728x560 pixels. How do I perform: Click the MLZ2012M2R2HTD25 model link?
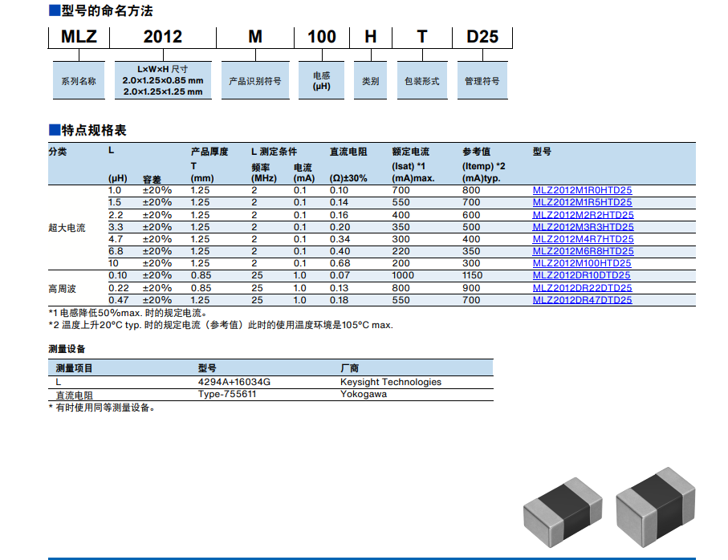click(x=583, y=215)
